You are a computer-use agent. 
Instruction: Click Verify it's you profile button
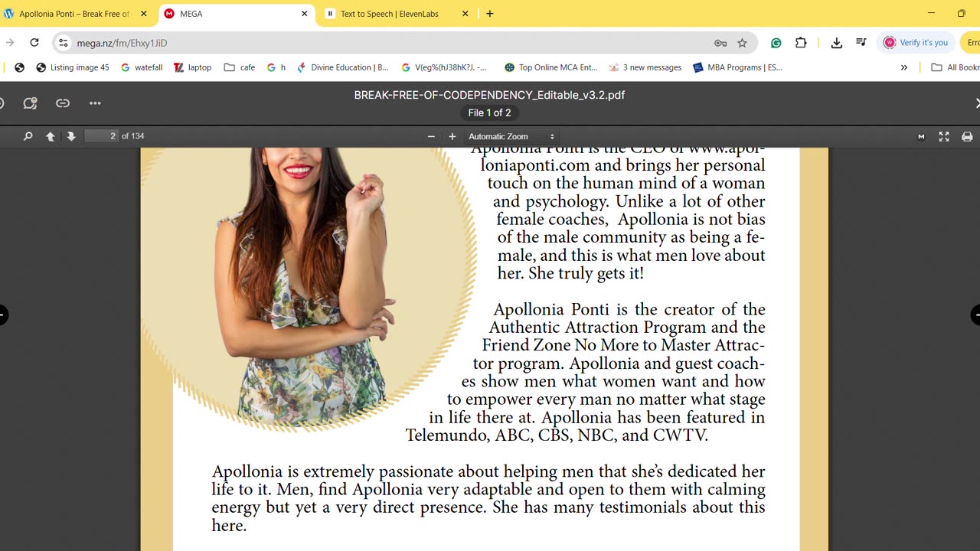[916, 43]
